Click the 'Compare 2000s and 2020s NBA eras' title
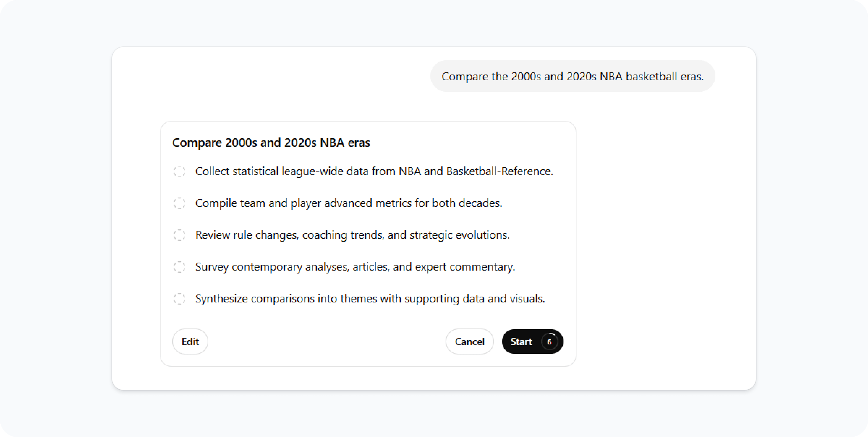The image size is (868, 437). point(271,143)
